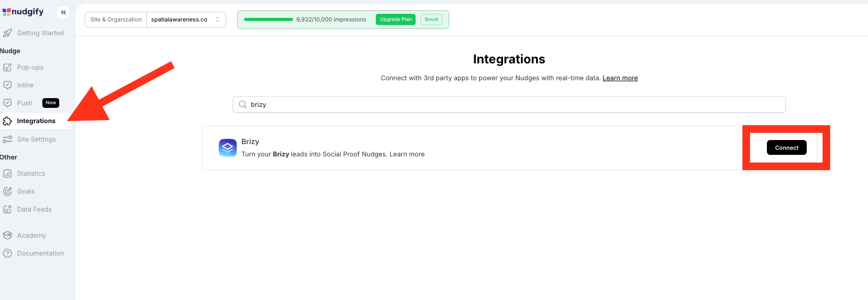
Task: Click the Site Settings sliders icon
Action: (x=8, y=139)
